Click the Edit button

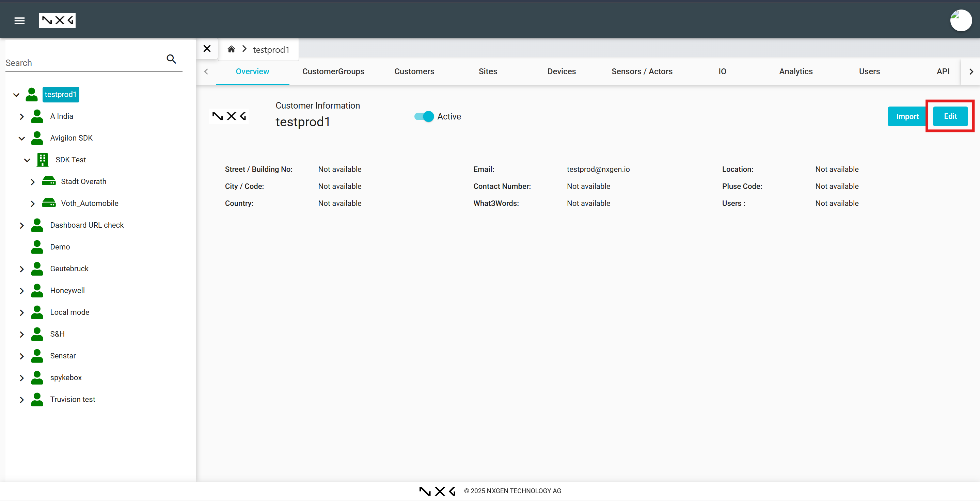click(950, 116)
